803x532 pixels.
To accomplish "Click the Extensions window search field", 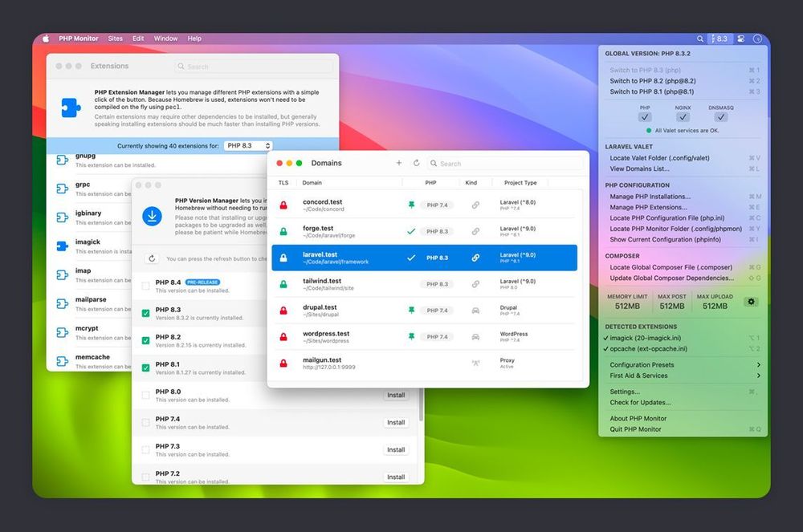I will click(x=254, y=67).
